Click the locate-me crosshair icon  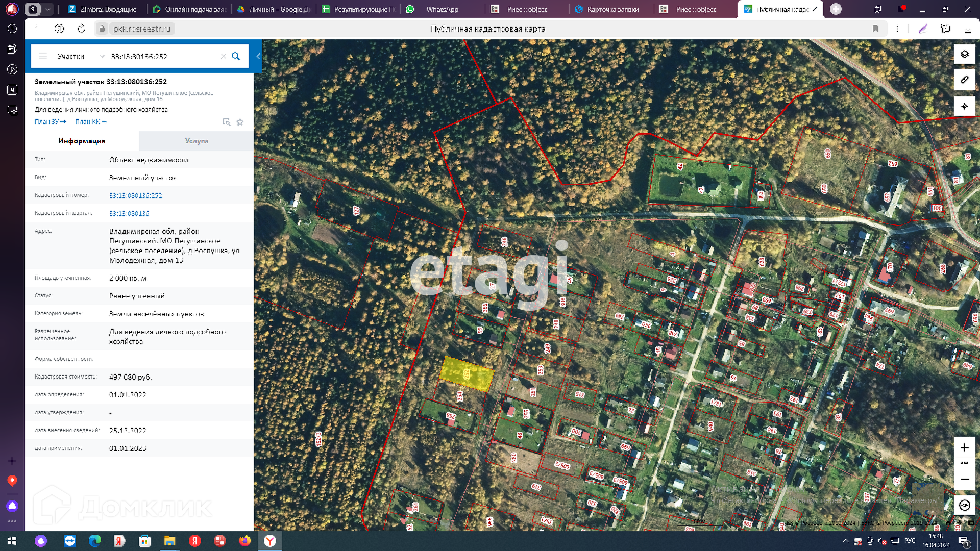click(x=964, y=106)
